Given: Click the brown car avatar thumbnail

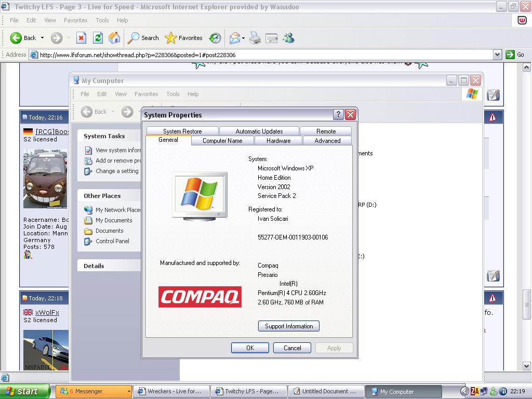Looking at the screenshot, I should 45,179.
